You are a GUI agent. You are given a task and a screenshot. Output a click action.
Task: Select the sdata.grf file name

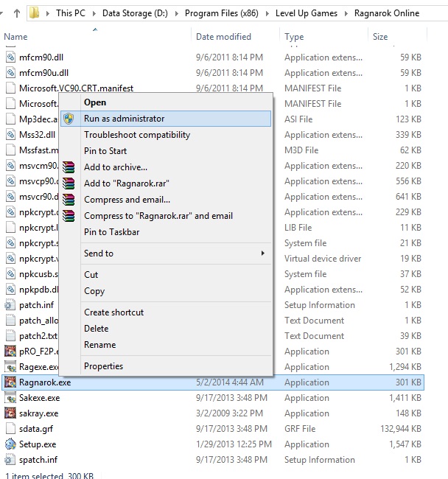[x=35, y=429]
